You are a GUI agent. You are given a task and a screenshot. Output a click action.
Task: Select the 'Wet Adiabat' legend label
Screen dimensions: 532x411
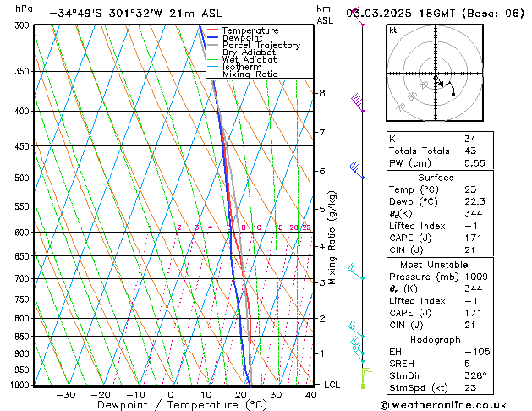point(250,59)
